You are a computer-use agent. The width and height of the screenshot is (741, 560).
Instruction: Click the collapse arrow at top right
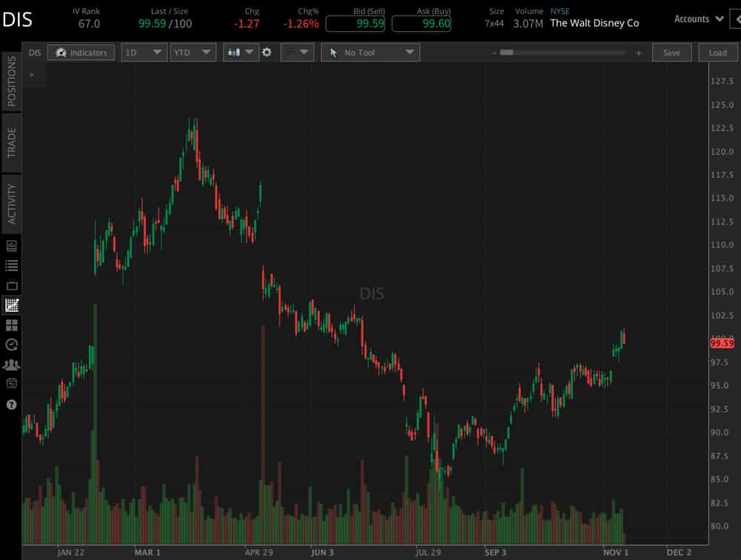click(x=737, y=19)
